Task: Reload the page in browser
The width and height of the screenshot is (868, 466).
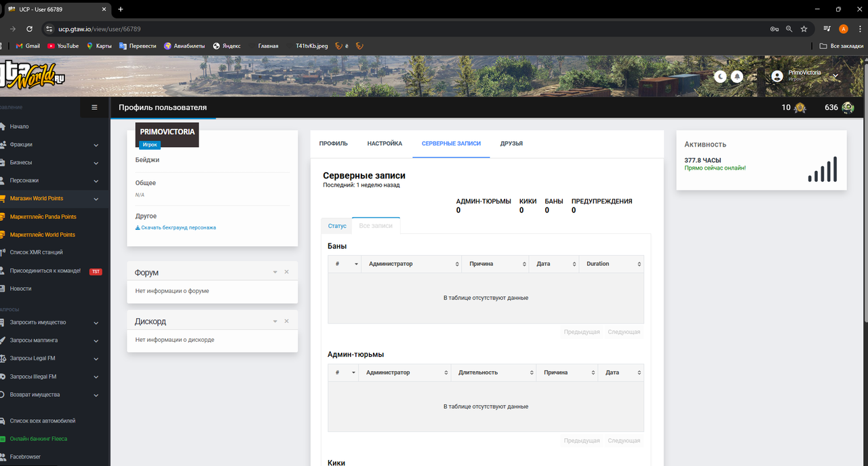Action: tap(29, 29)
